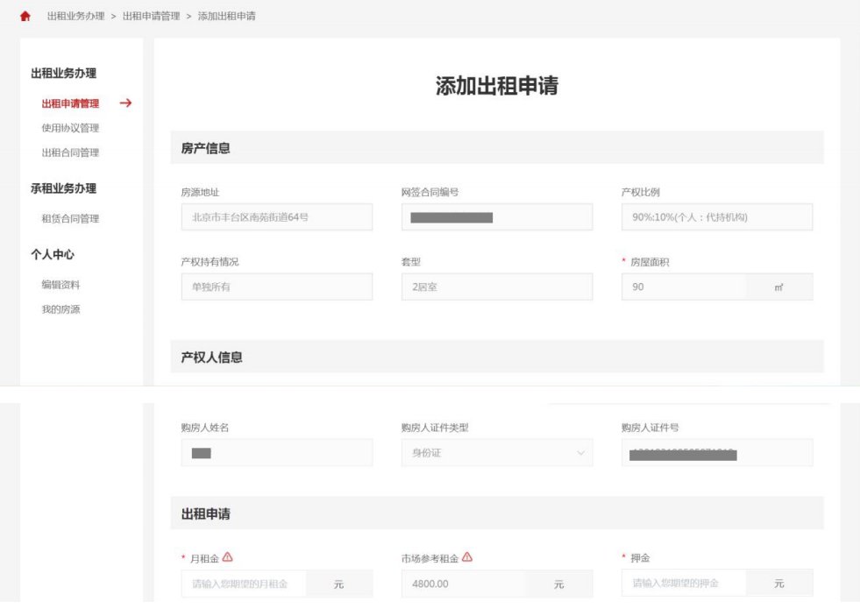860x616 pixels.
Task: Open 我的房源 in sidebar
Action: point(61,309)
